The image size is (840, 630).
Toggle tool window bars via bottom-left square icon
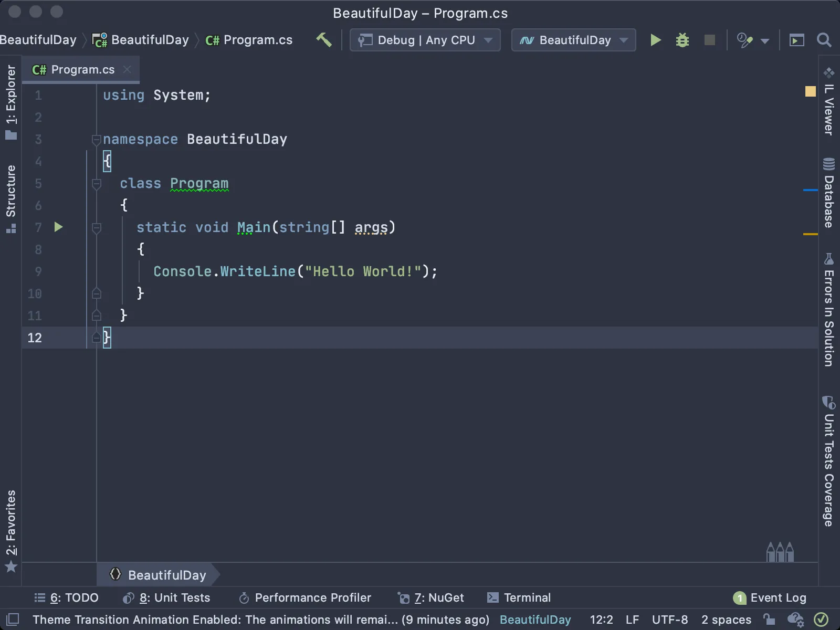point(13,619)
